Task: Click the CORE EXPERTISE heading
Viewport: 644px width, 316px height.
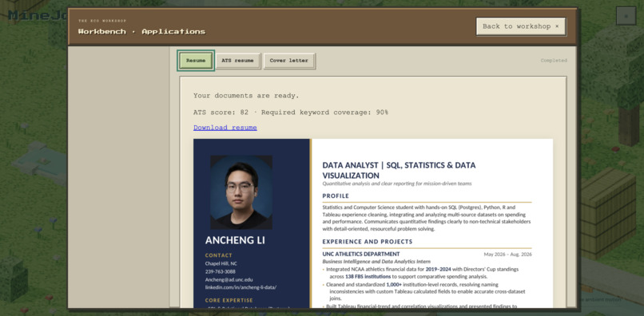Action: [229, 300]
